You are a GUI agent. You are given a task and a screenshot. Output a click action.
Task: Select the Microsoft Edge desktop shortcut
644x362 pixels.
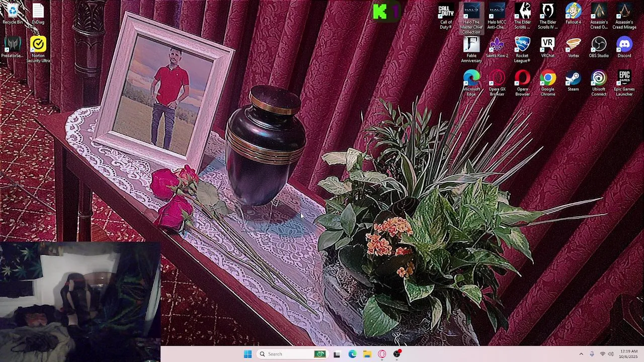click(x=471, y=83)
